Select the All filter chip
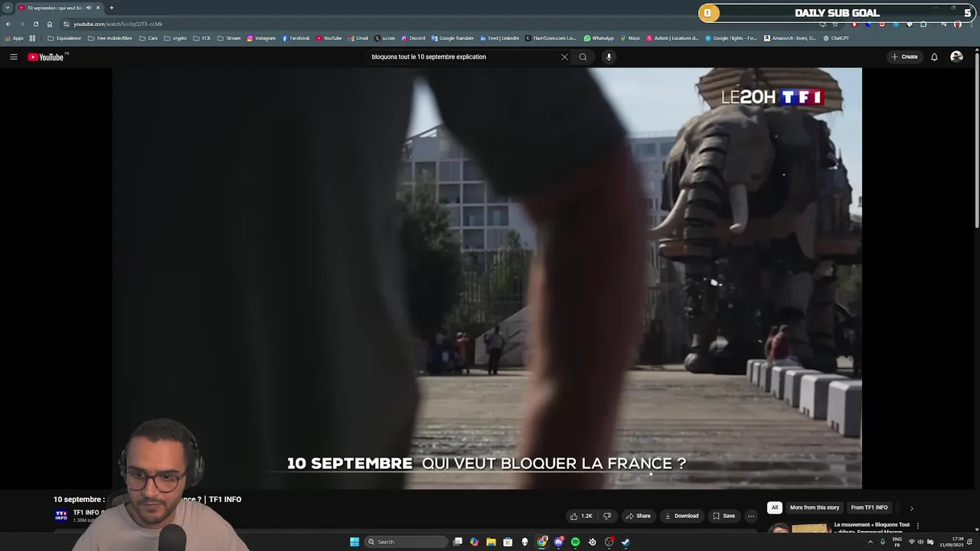Screen dimensions: 980x551 [775, 507]
